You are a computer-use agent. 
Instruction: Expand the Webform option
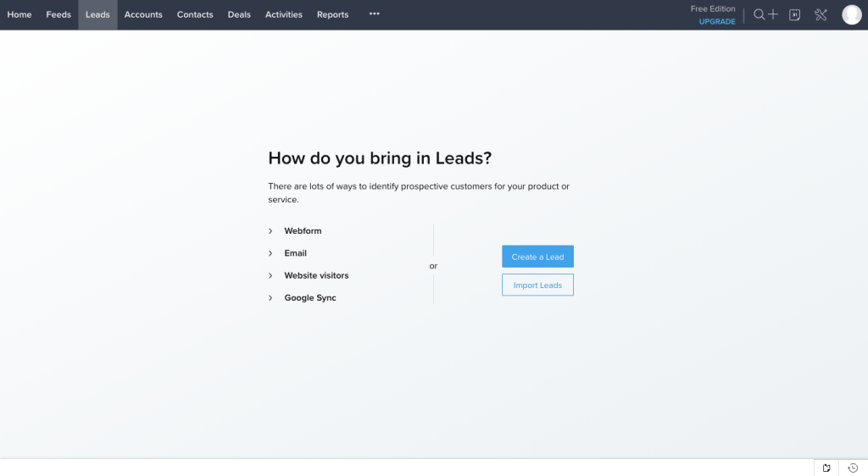click(x=303, y=231)
